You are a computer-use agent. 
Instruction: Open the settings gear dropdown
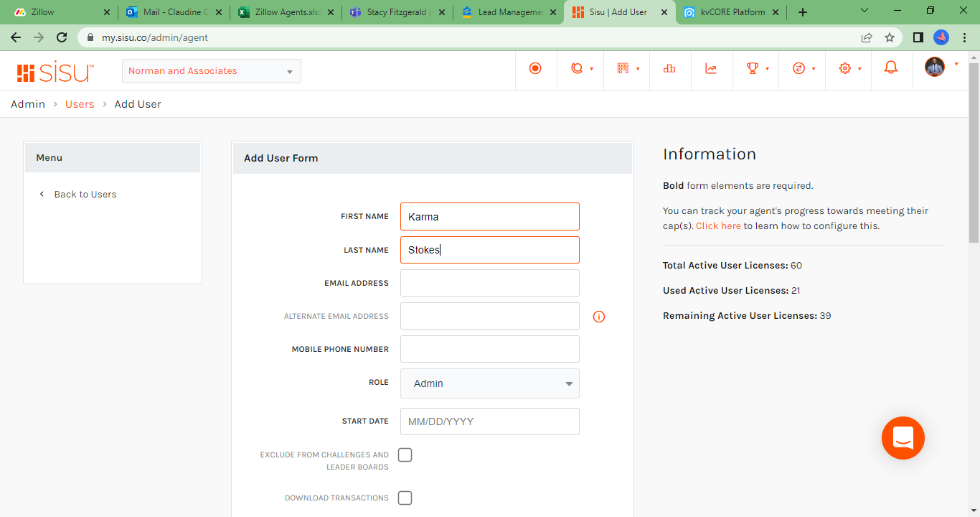[x=849, y=68]
